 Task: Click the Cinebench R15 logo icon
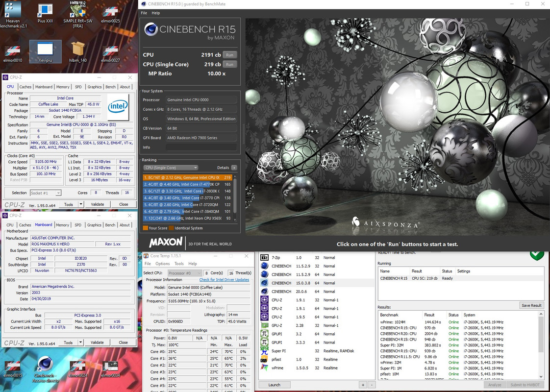tap(151, 29)
